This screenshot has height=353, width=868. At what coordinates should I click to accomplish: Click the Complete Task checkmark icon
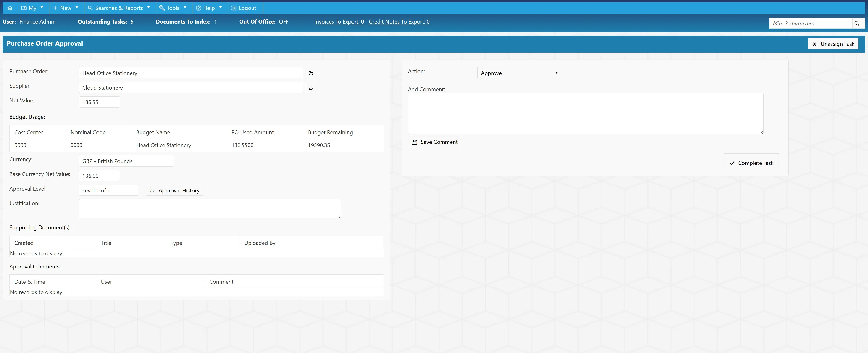coord(732,163)
